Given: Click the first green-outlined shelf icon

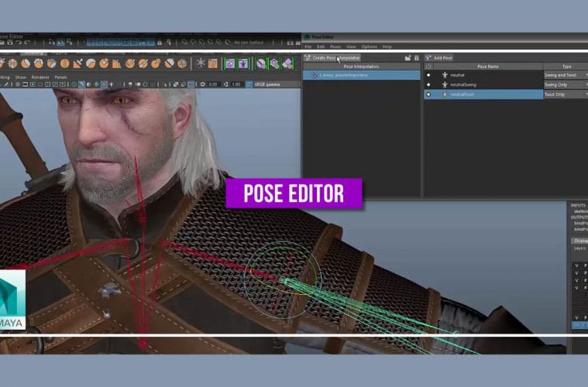Looking at the screenshot, I should [229, 63].
